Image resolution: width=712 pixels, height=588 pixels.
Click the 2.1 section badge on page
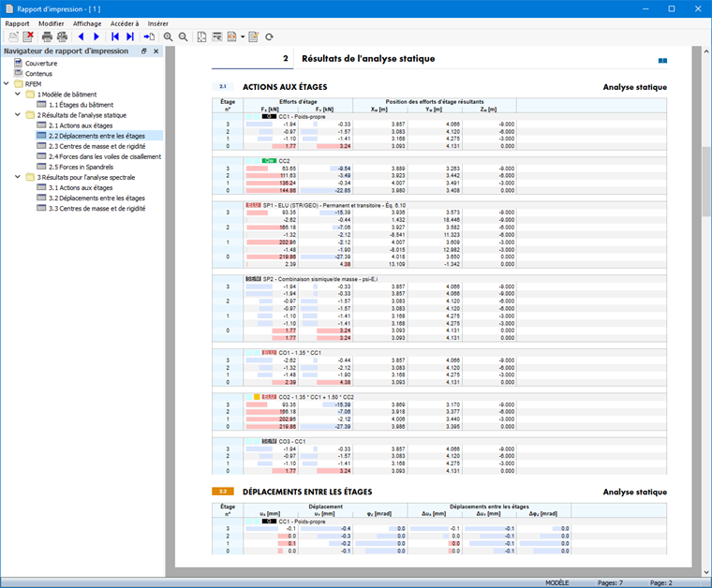223,86
